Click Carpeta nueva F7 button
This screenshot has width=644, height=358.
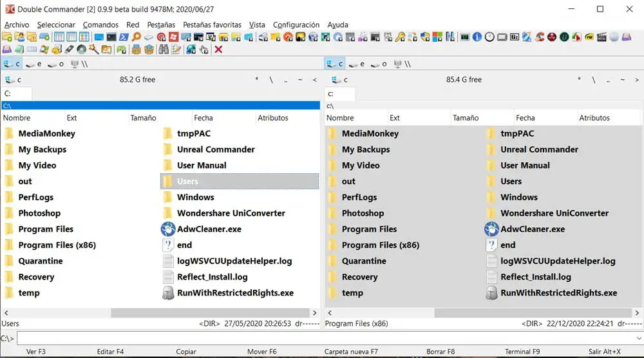coord(351,352)
